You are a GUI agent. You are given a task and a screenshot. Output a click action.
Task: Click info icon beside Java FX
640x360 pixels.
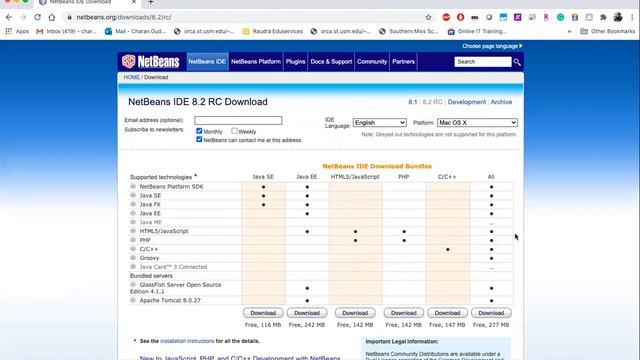[x=133, y=204]
